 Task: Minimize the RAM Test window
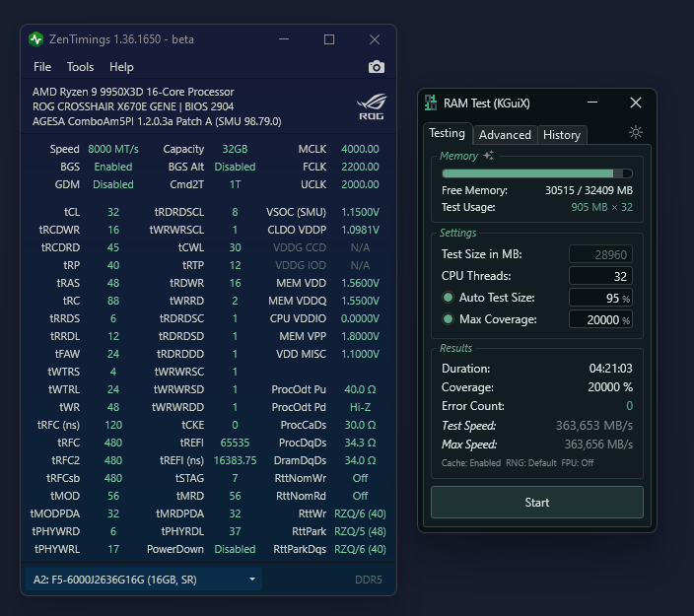[x=592, y=103]
